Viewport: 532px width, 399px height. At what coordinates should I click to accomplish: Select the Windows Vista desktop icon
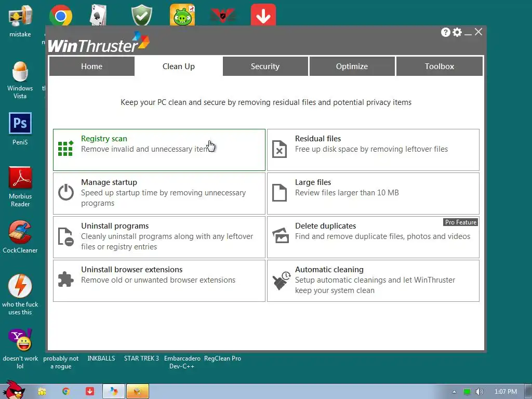pos(20,80)
